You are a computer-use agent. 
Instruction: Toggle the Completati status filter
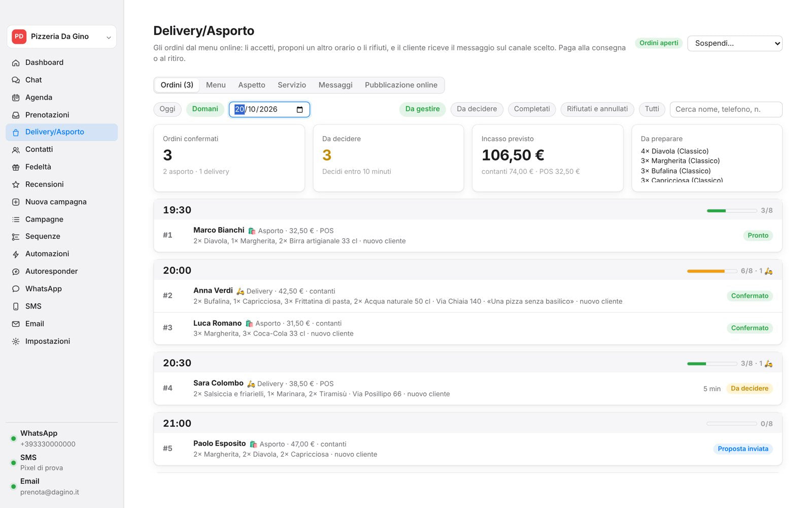tap(532, 109)
